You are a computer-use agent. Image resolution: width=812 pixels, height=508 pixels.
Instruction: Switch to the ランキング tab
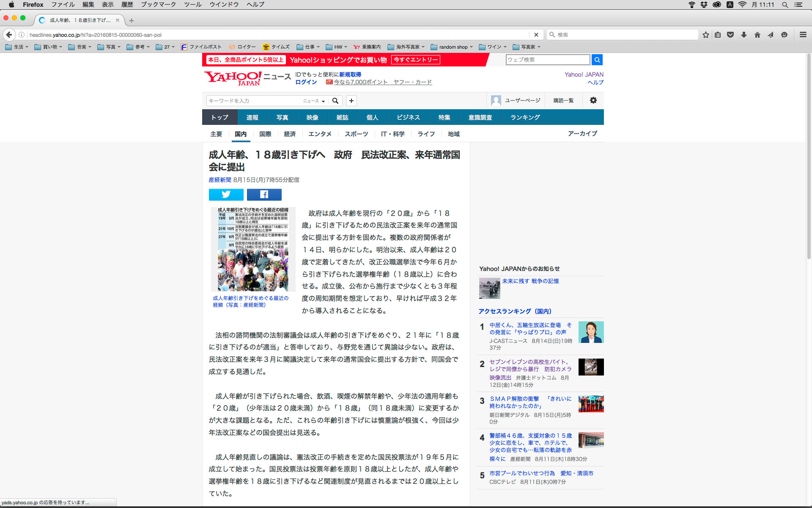[525, 117]
